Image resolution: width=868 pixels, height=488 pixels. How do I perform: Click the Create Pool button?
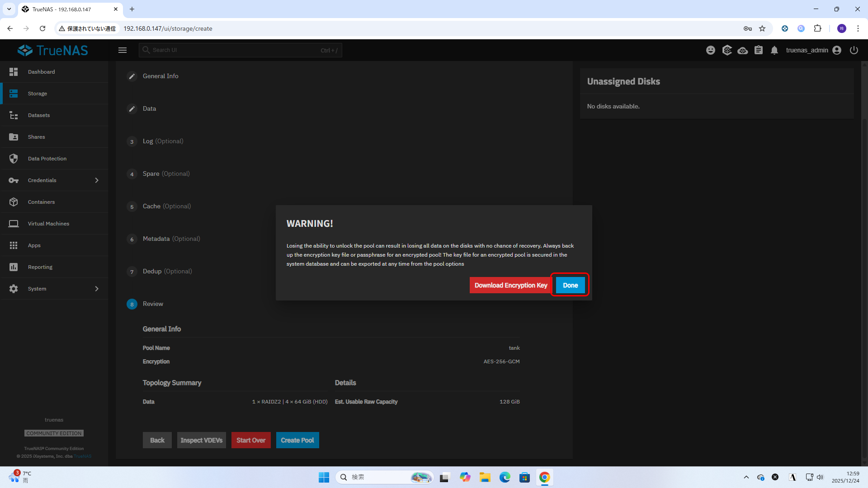click(x=297, y=440)
